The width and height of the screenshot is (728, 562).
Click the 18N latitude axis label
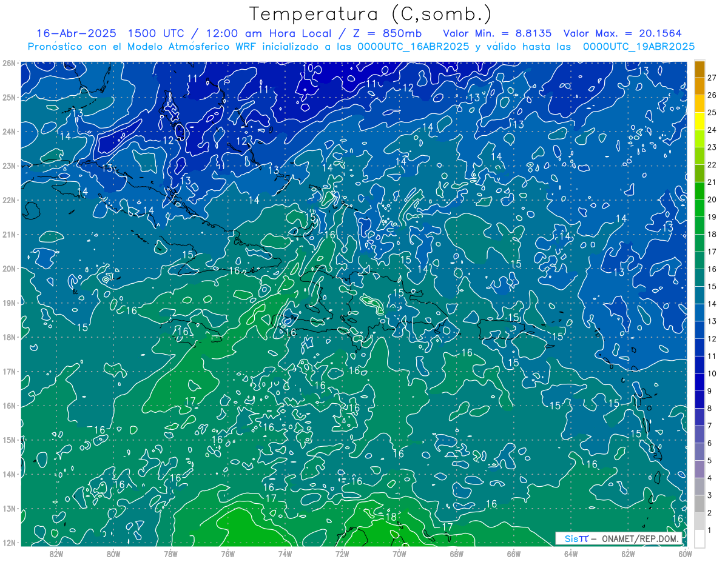click(8, 336)
